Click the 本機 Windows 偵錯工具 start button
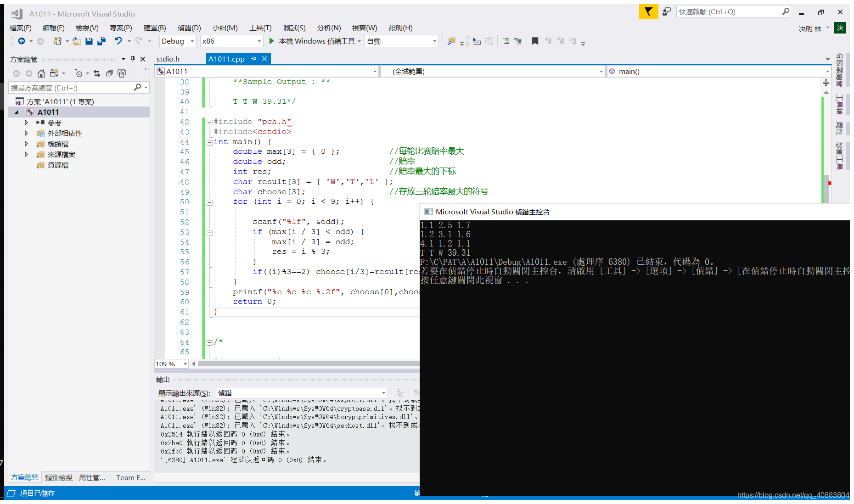This screenshot has width=854, height=504. click(315, 41)
